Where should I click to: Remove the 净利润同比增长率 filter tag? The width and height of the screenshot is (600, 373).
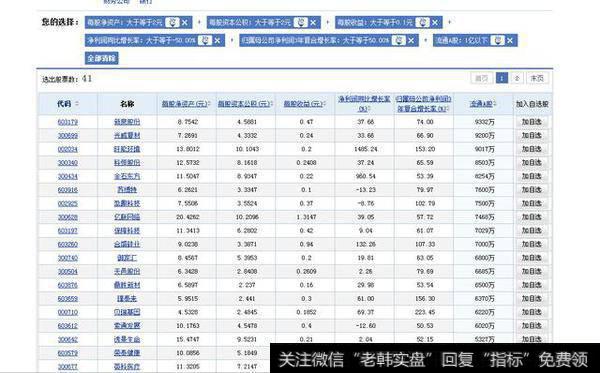click(217, 41)
